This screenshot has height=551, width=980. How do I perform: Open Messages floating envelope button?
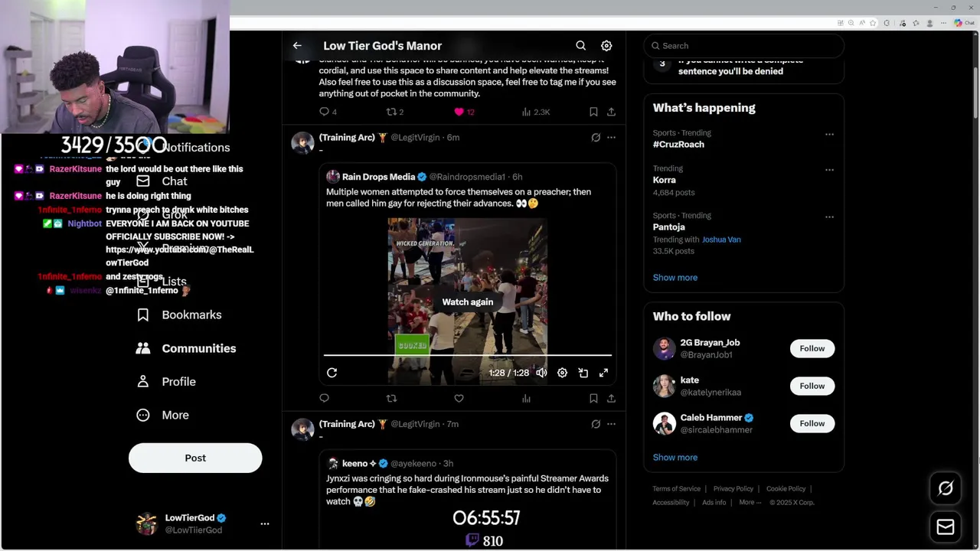(946, 527)
